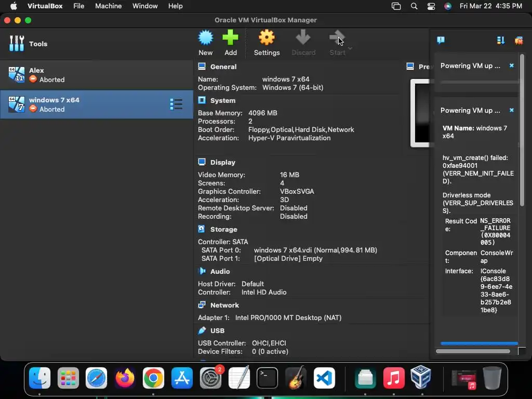Click the Siri icon in menu bar
The width and height of the screenshot is (532, 399).
(x=448, y=6)
